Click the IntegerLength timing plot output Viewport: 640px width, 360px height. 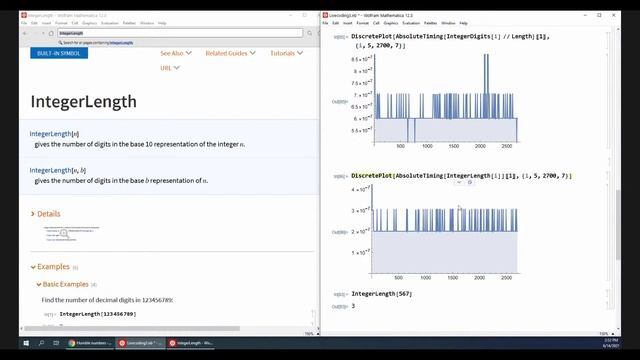click(435, 231)
